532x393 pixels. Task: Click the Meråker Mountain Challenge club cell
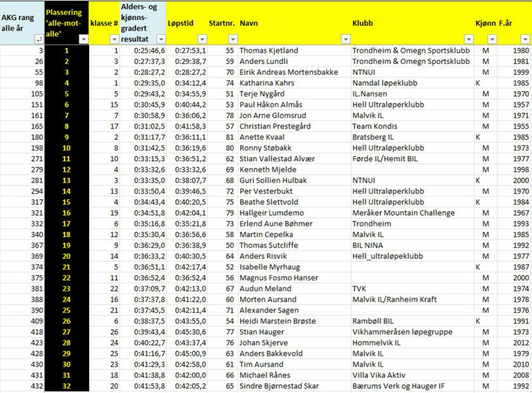(x=403, y=213)
